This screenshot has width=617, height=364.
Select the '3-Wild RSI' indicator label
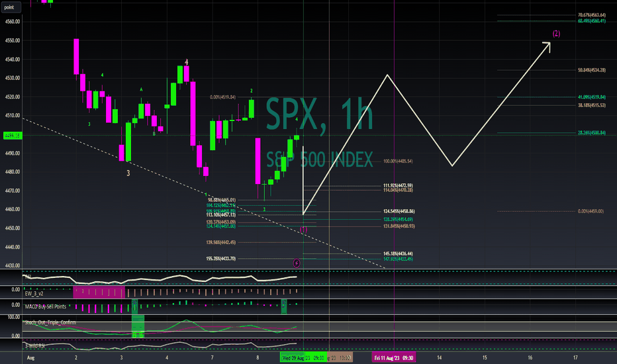point(34,346)
